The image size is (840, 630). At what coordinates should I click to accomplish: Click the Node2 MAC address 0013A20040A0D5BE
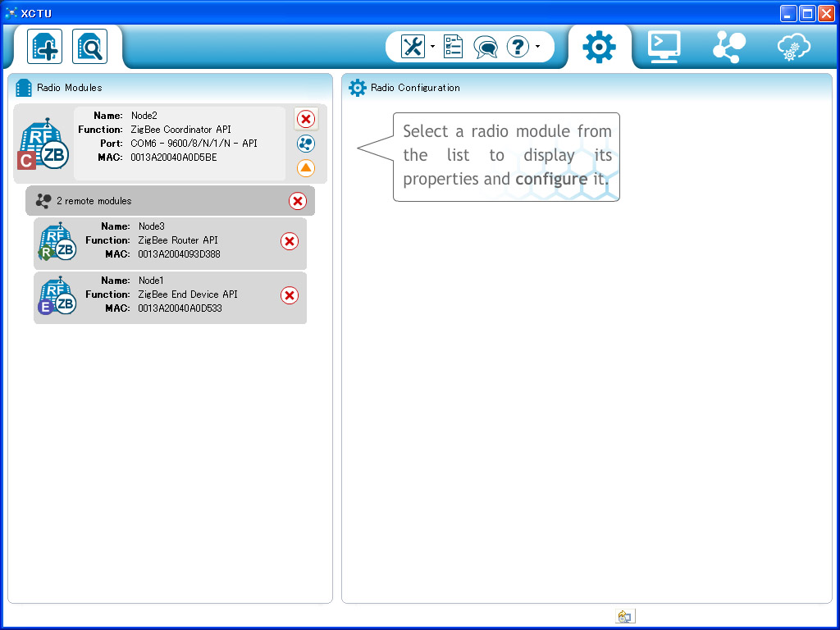(x=174, y=157)
